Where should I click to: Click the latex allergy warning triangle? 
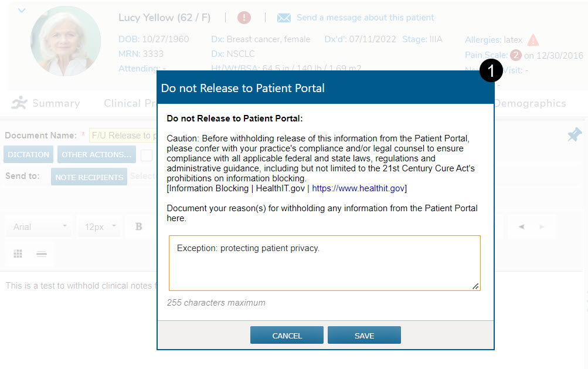533,40
